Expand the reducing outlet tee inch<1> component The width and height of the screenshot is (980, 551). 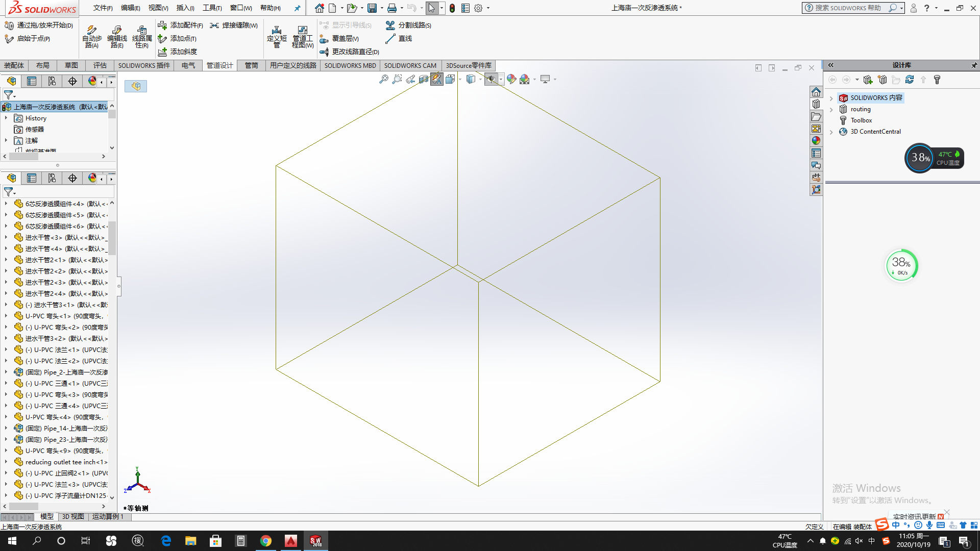(6, 462)
